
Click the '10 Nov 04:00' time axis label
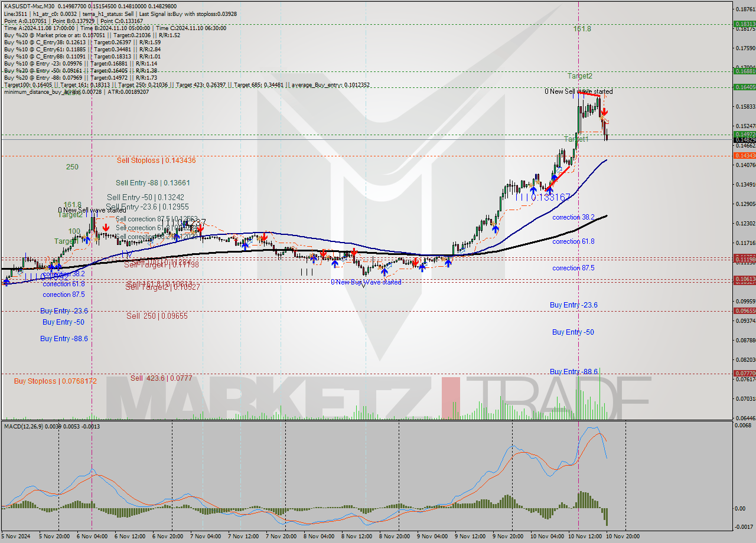pos(547,537)
